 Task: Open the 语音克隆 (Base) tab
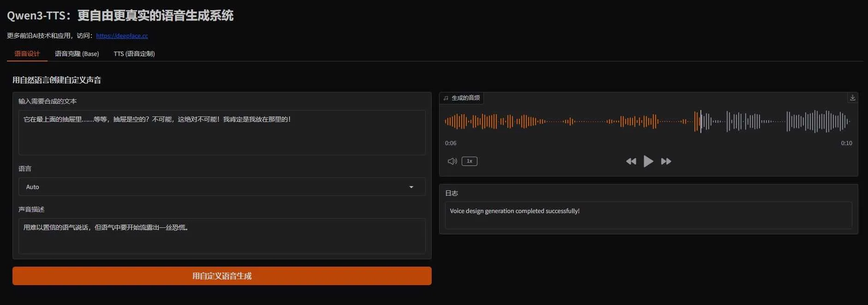[x=77, y=54]
